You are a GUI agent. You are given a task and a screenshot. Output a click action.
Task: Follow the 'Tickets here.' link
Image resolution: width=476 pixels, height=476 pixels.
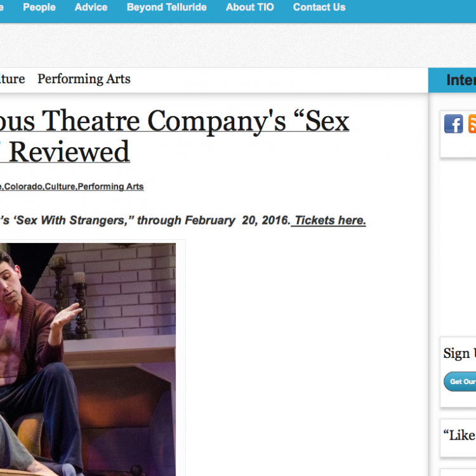tap(330, 220)
